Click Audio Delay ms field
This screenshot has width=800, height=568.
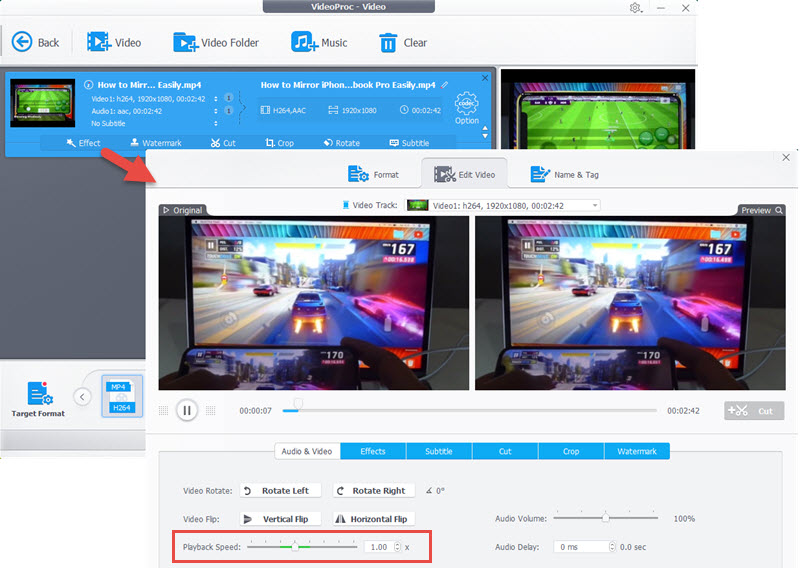[x=581, y=547]
